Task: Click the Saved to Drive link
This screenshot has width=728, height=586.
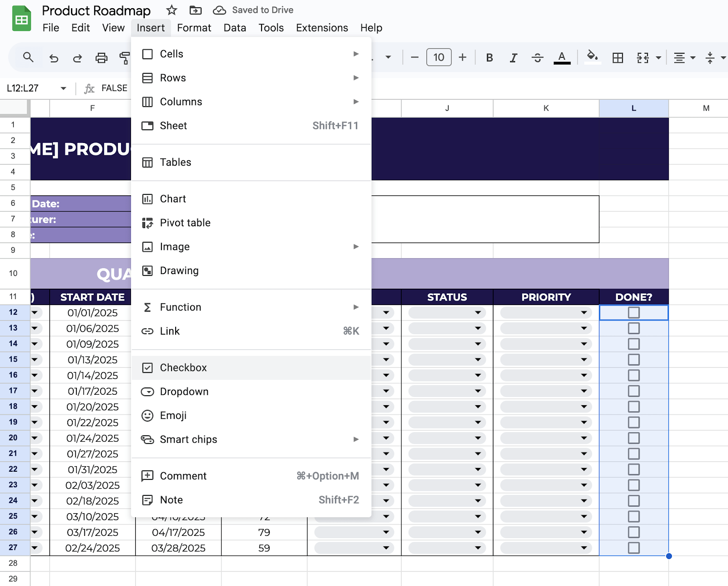Action: click(x=263, y=10)
